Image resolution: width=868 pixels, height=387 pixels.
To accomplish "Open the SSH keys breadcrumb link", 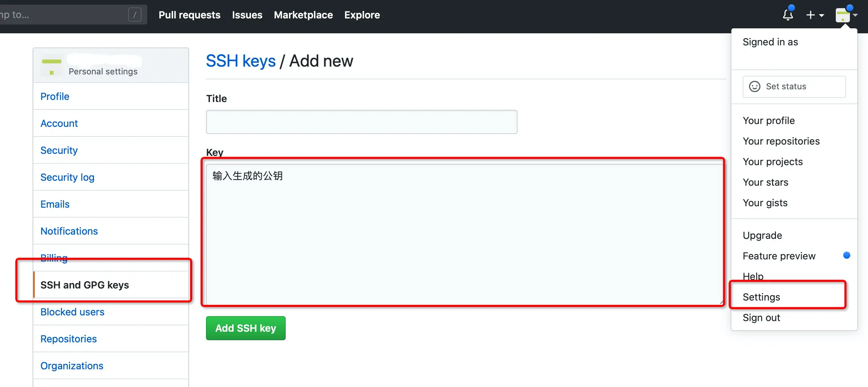I will tap(241, 61).
